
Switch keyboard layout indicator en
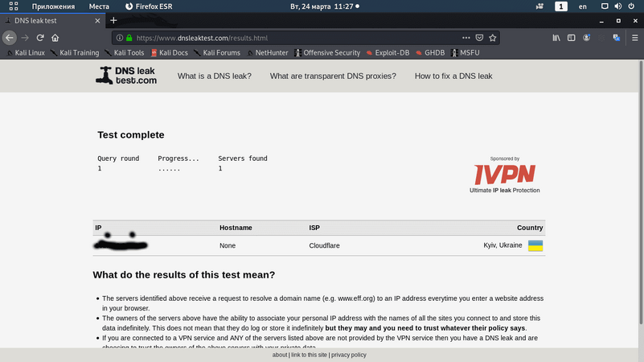coord(583,6)
